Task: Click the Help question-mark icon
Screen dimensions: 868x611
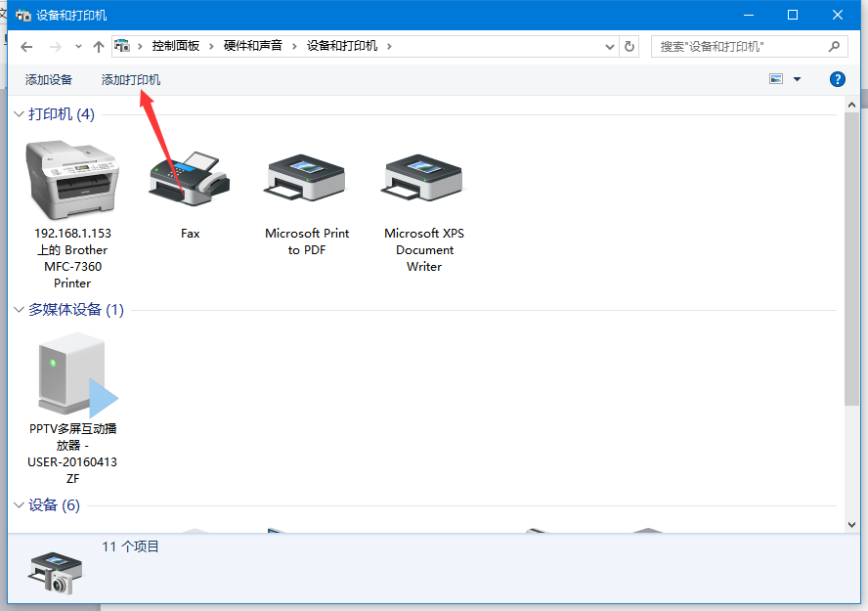Action: (x=838, y=79)
